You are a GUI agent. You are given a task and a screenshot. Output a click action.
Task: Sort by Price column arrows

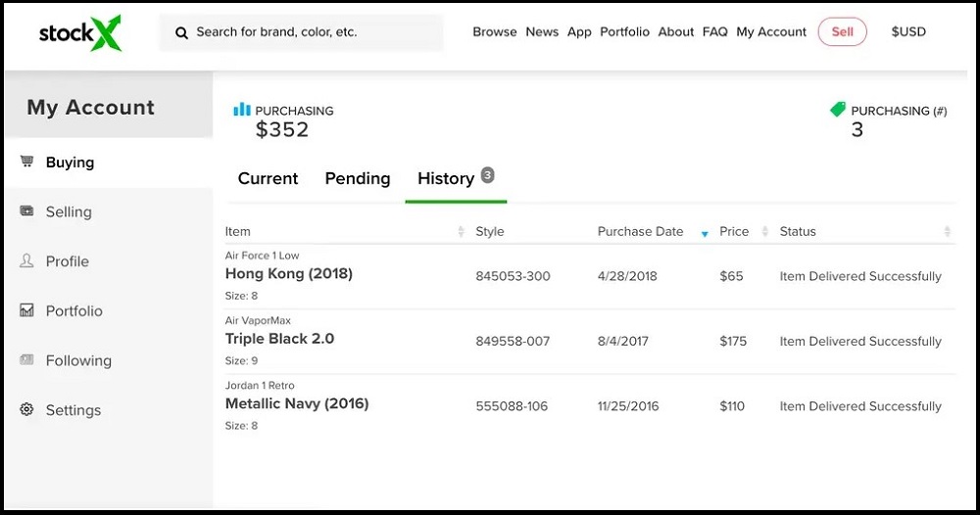click(764, 232)
